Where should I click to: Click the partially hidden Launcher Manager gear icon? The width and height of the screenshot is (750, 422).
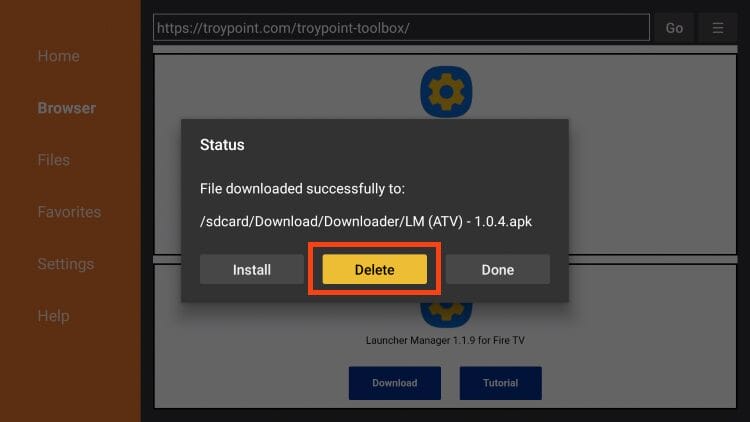coord(446,314)
